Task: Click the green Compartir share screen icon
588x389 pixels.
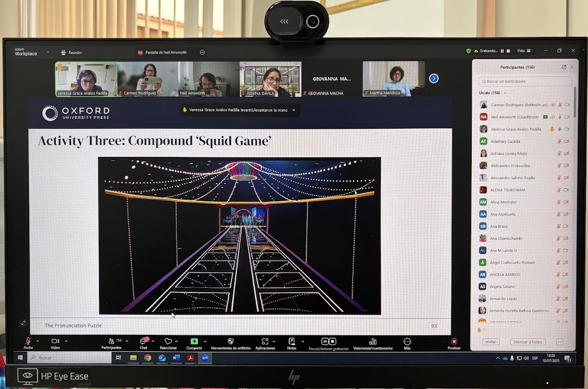Action: tap(194, 341)
